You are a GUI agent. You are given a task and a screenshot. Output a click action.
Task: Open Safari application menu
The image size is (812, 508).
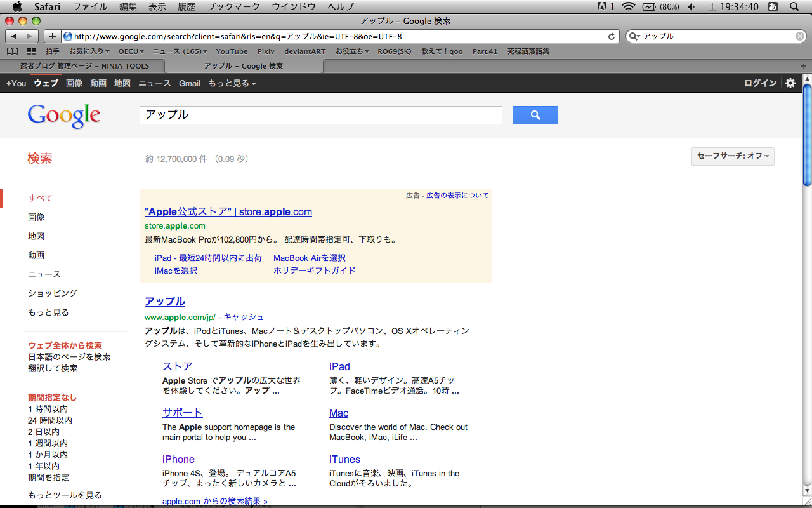pyautogui.click(x=48, y=7)
